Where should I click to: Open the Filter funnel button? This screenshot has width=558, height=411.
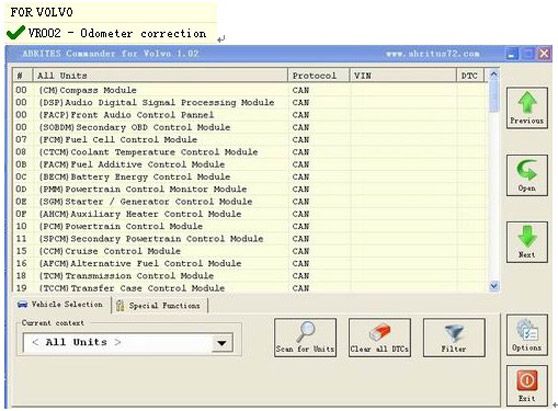pos(454,337)
